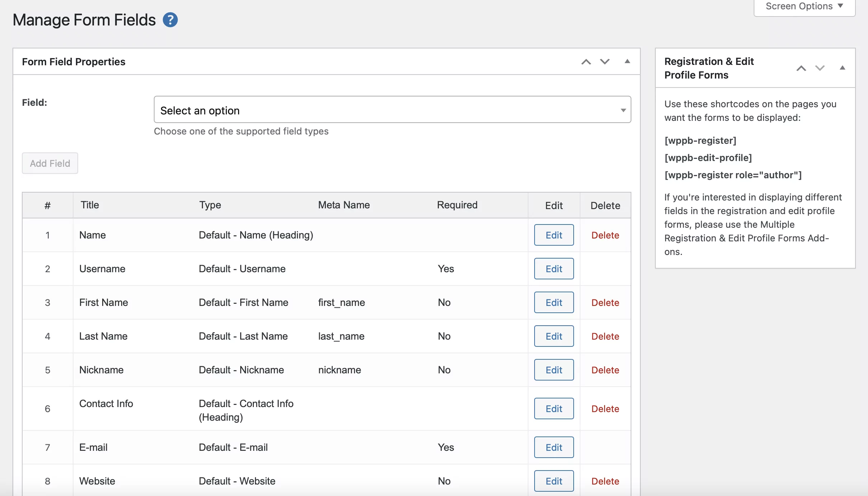Viewport: 868px width, 496px height.
Task: Edit the E-mail field row
Action: tap(554, 448)
